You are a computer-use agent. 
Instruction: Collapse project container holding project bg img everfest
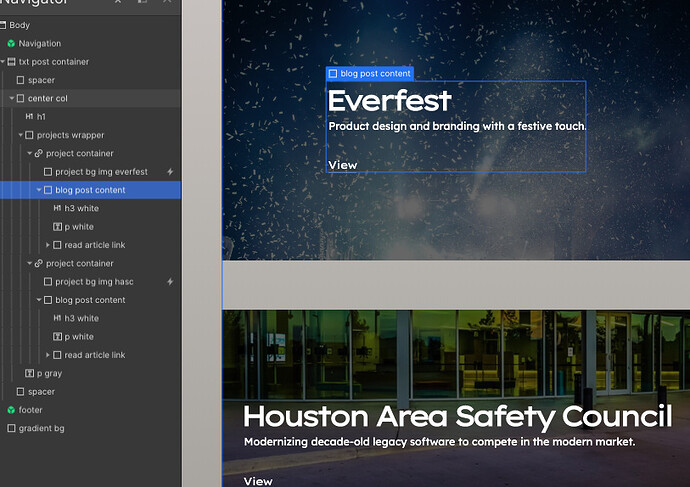[x=30, y=153]
